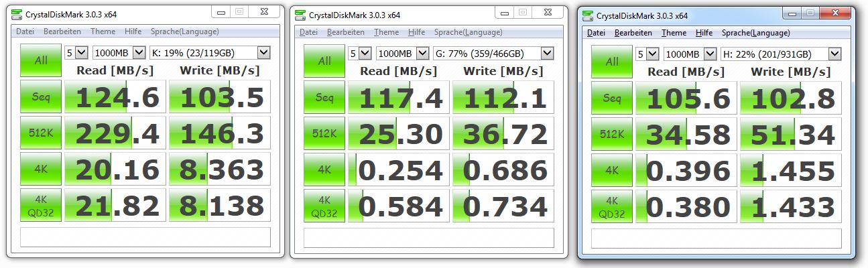Screen dimensions: 868x268
Task: Open Sprache(Language) menu in the G: drive window
Action: point(468,31)
